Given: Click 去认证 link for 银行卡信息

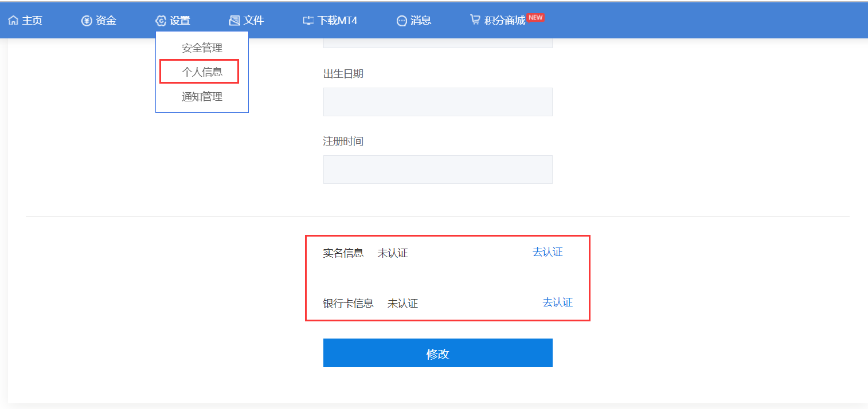Looking at the screenshot, I should tap(557, 302).
